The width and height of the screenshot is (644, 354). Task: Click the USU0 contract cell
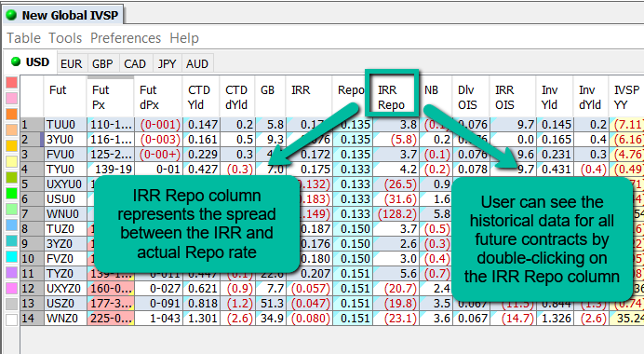pos(65,199)
